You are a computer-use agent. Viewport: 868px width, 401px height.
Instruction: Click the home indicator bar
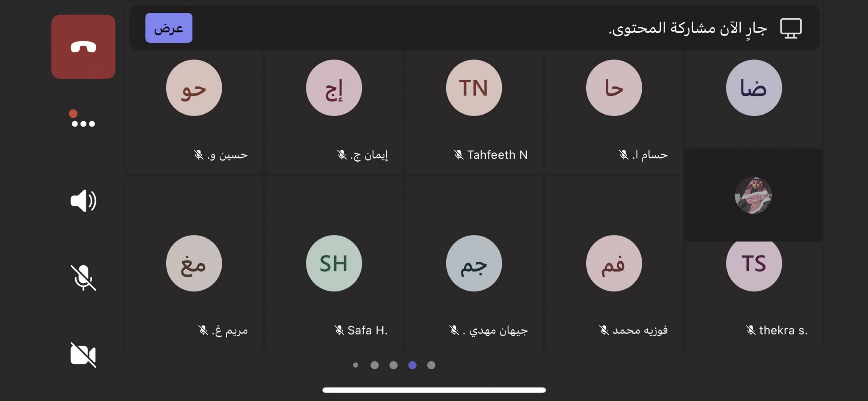(x=434, y=390)
